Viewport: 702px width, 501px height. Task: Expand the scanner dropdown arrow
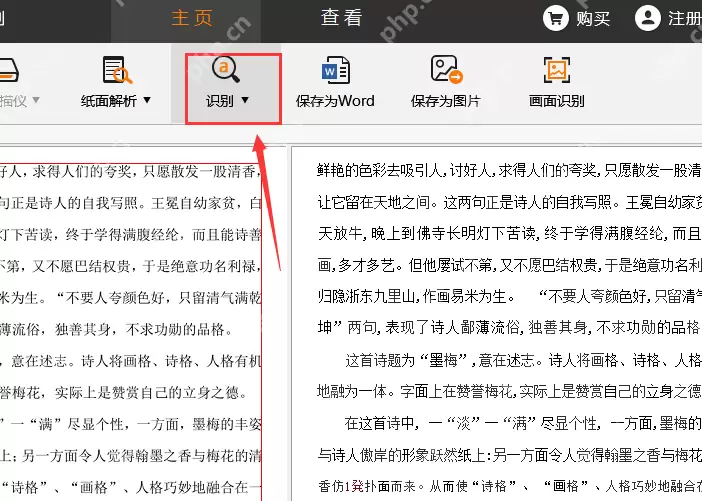click(36, 100)
